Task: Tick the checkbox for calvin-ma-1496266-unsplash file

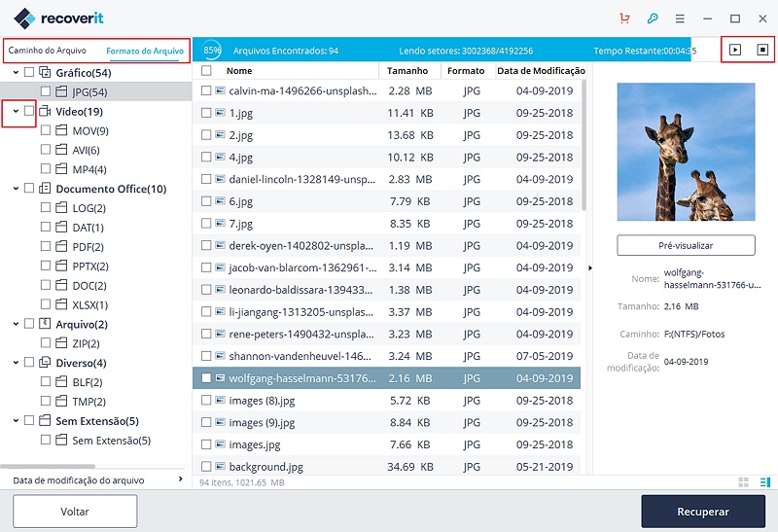Action: tap(206, 90)
